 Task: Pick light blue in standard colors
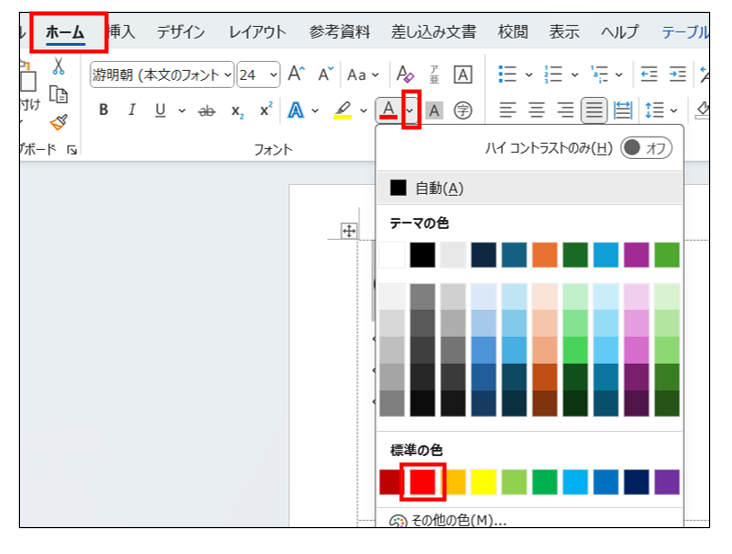[575, 482]
